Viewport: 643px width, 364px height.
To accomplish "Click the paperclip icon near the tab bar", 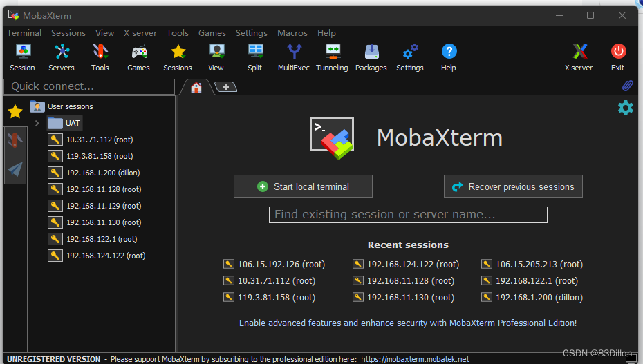I will [x=627, y=86].
